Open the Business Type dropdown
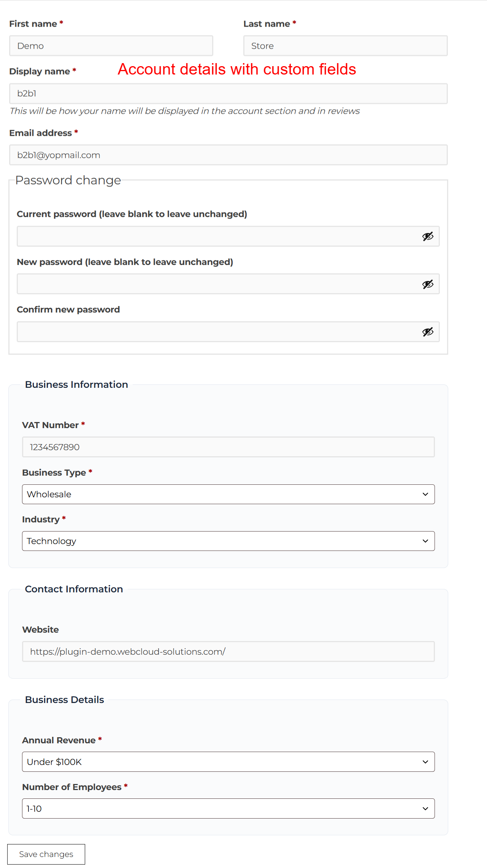 coord(228,494)
